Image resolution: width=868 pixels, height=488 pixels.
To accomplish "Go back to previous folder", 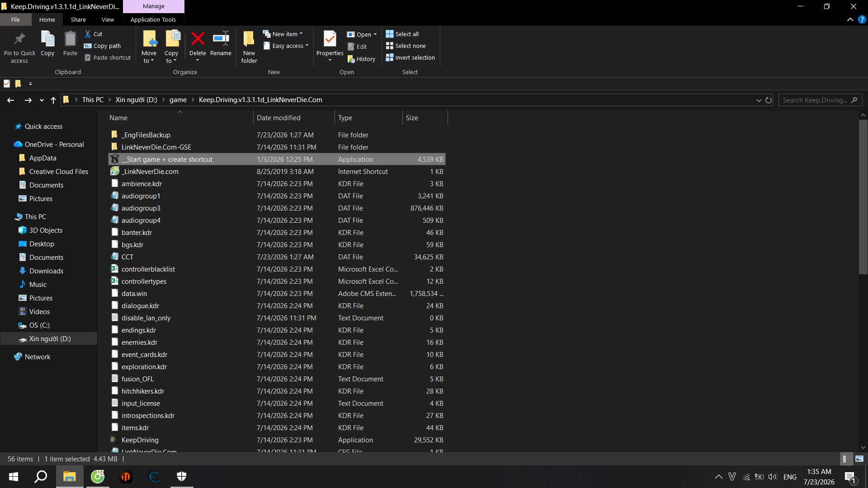I will click(x=11, y=100).
